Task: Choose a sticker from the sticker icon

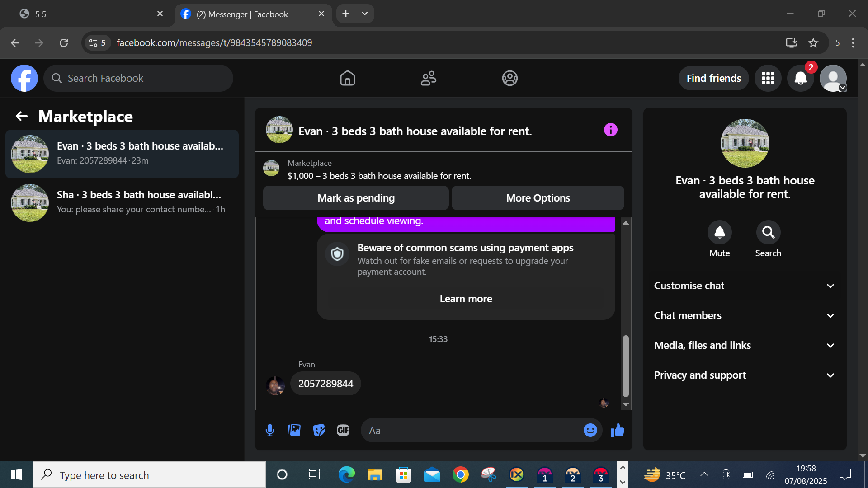Action: click(319, 430)
